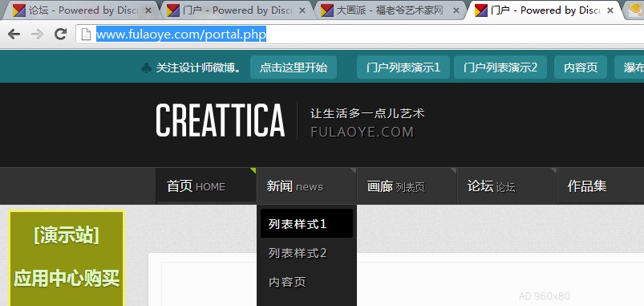Open the 画廊 列表页 nav item
Screen dimensions: 644x306
click(407, 186)
